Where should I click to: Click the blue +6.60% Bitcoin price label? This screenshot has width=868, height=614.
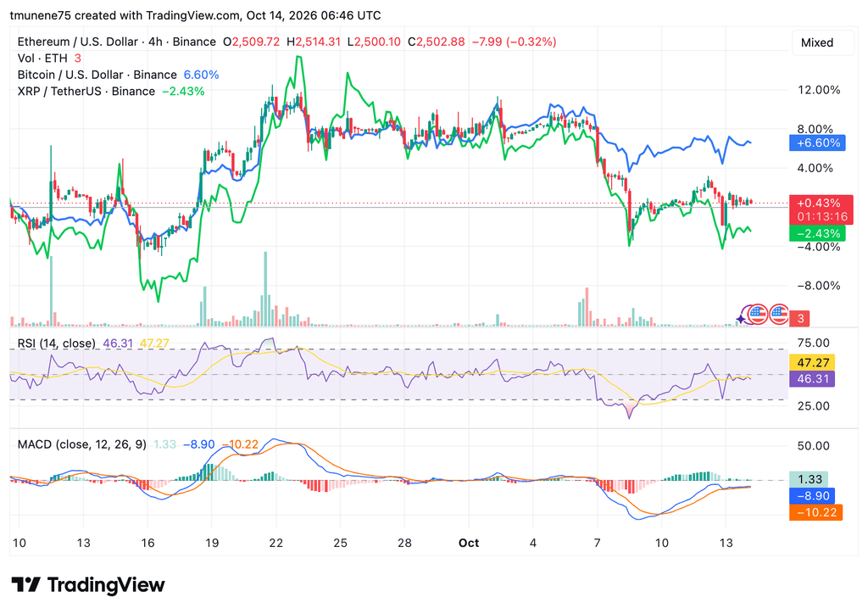pyautogui.click(x=818, y=142)
